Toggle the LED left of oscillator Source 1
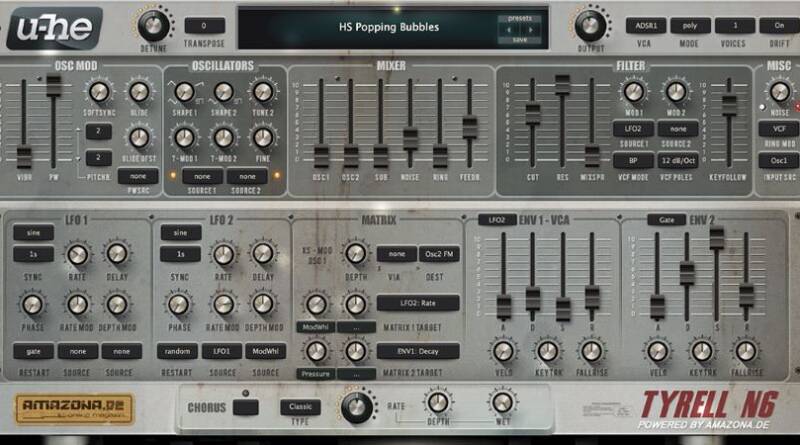 pyautogui.click(x=173, y=176)
